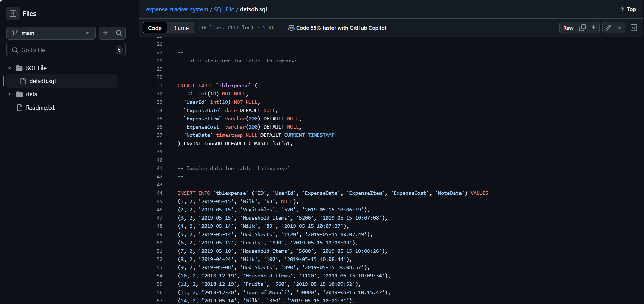This screenshot has width=644, height=304.
Task: Click the GitHub Copilot icon
Action: (x=291, y=28)
